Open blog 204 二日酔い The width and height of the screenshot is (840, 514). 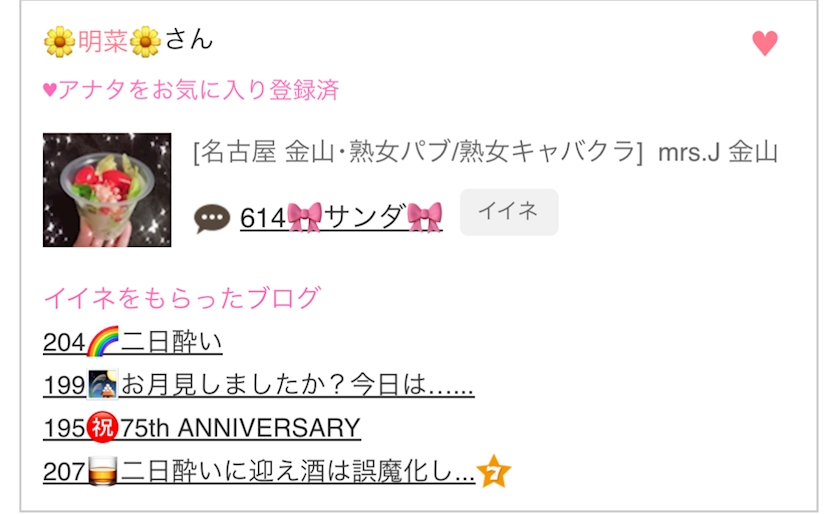[x=132, y=341]
